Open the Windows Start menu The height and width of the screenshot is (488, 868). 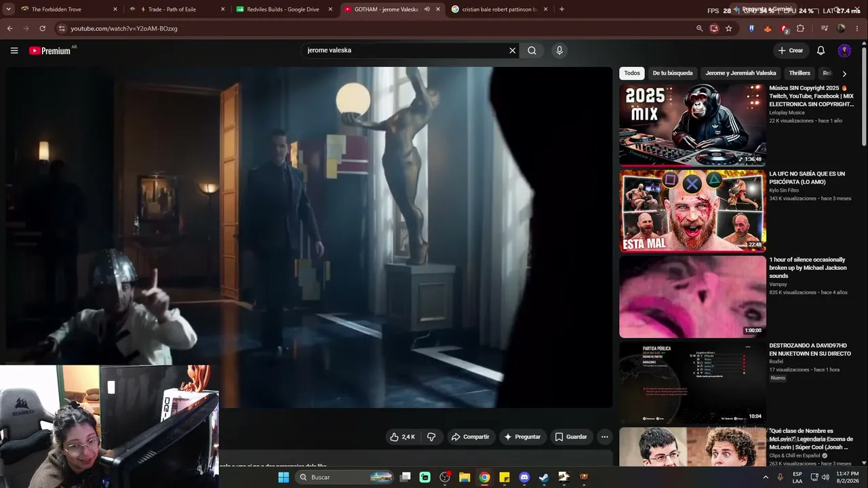(283, 477)
